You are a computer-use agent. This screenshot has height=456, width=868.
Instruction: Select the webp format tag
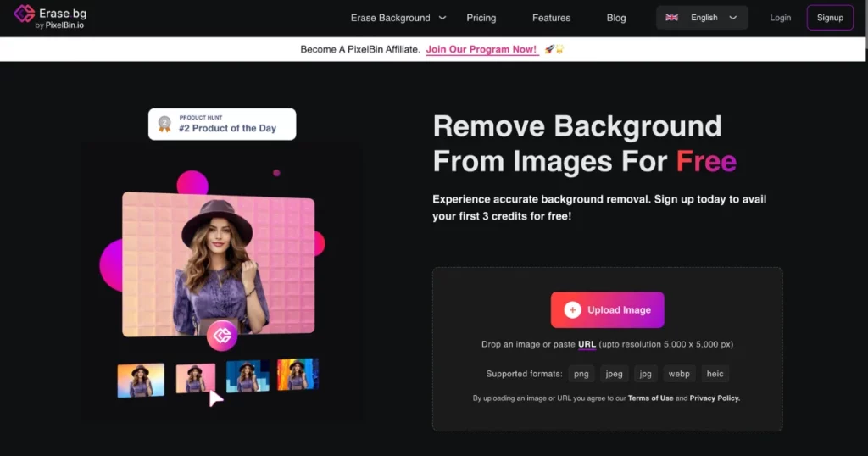pos(679,374)
